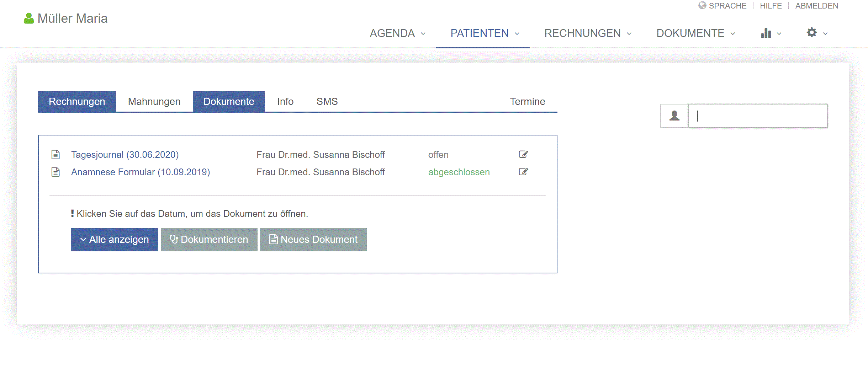The height and width of the screenshot is (369, 868).
Task: Click the person icon beside search field
Action: coord(674,116)
